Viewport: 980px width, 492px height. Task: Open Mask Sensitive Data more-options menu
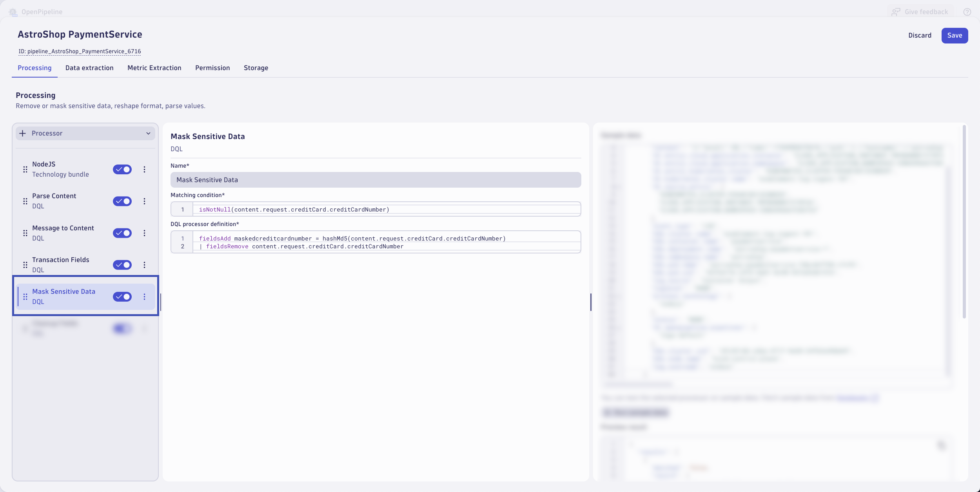tap(144, 297)
